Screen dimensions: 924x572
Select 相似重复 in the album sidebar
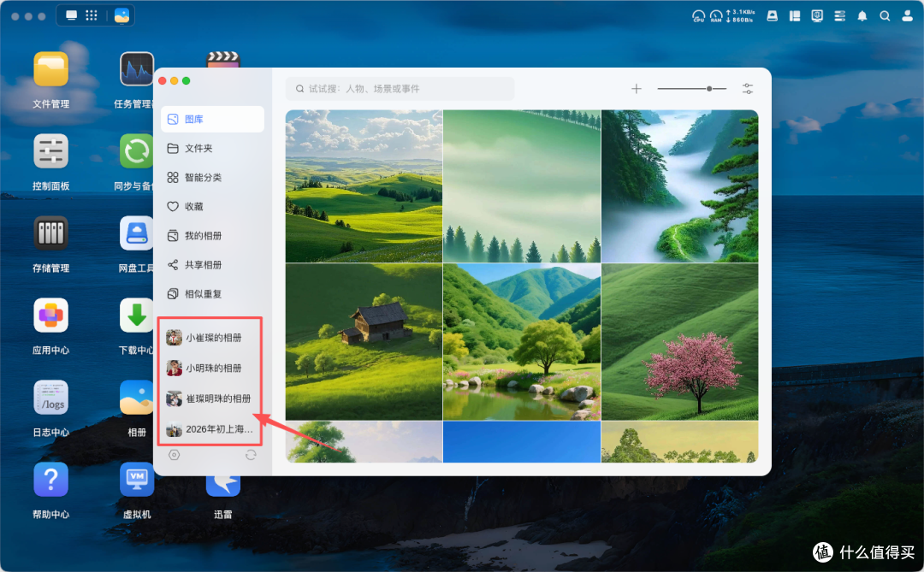tap(212, 294)
